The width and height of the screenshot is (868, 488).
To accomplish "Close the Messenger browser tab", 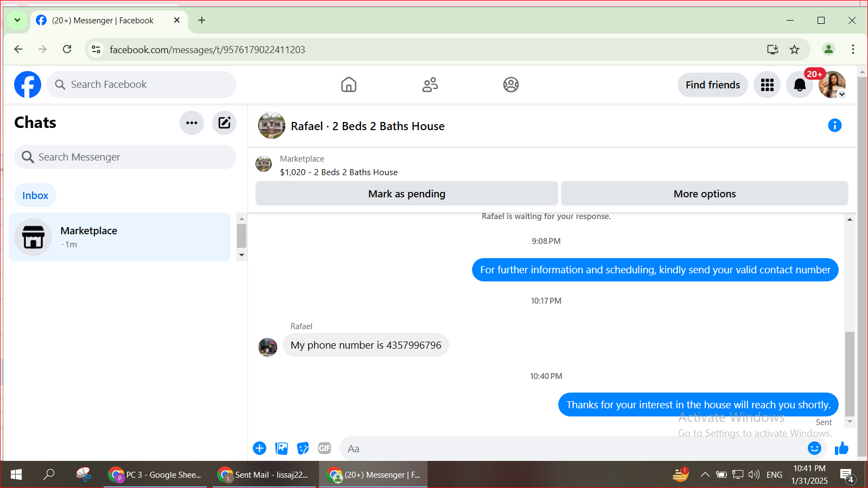I will pyautogui.click(x=177, y=20).
